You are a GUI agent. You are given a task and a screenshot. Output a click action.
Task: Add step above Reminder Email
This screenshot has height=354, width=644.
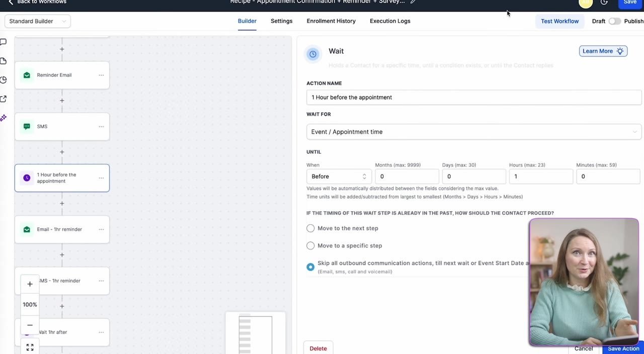[x=62, y=49]
